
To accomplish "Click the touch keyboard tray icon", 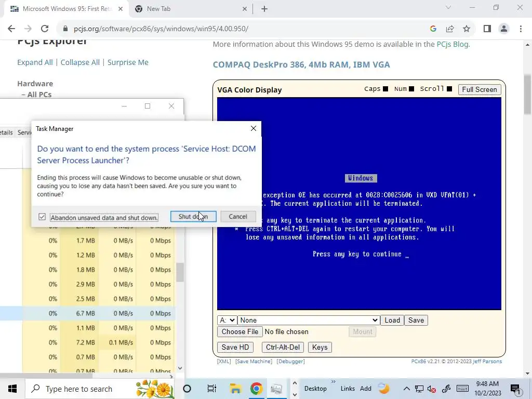I will pyautogui.click(x=462, y=389).
